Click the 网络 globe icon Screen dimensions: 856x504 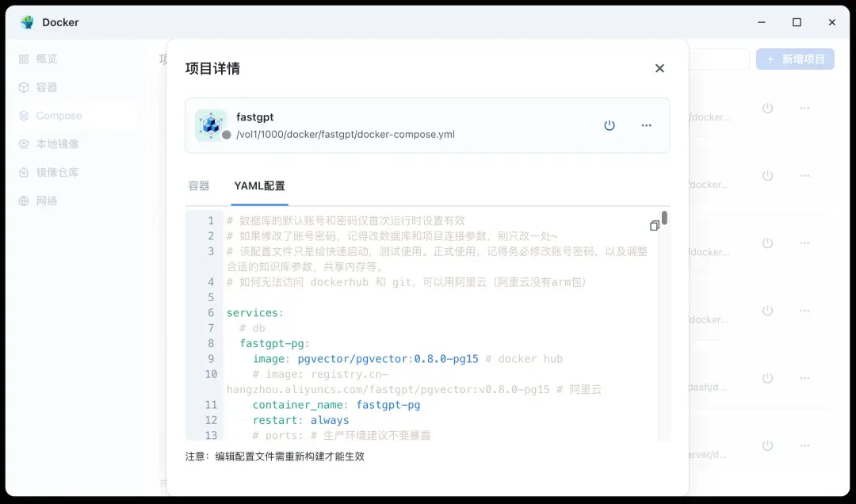click(x=24, y=201)
